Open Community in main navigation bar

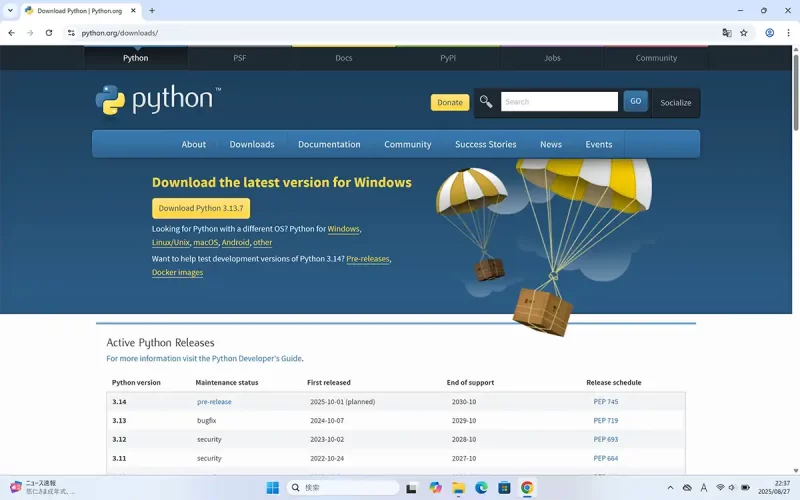pyautogui.click(x=408, y=144)
